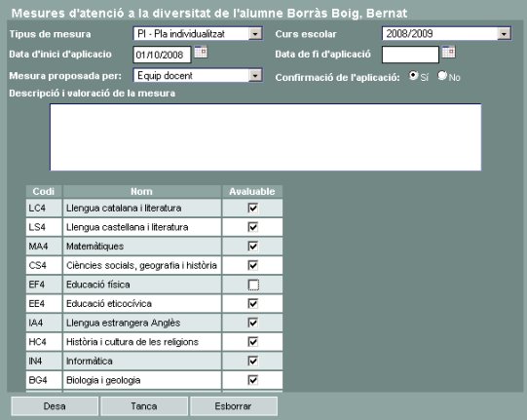
Task: Click the Esborrar button
Action: click(x=234, y=406)
